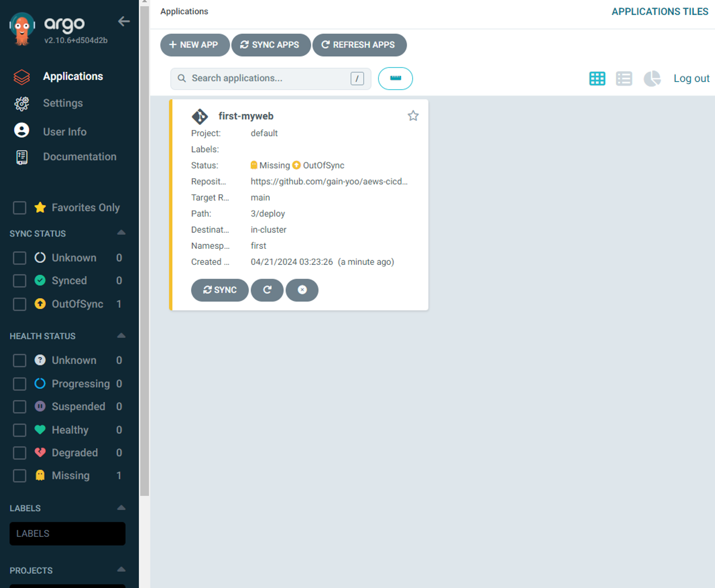The image size is (715, 588).
Task: Click the Log out link
Action: click(691, 78)
